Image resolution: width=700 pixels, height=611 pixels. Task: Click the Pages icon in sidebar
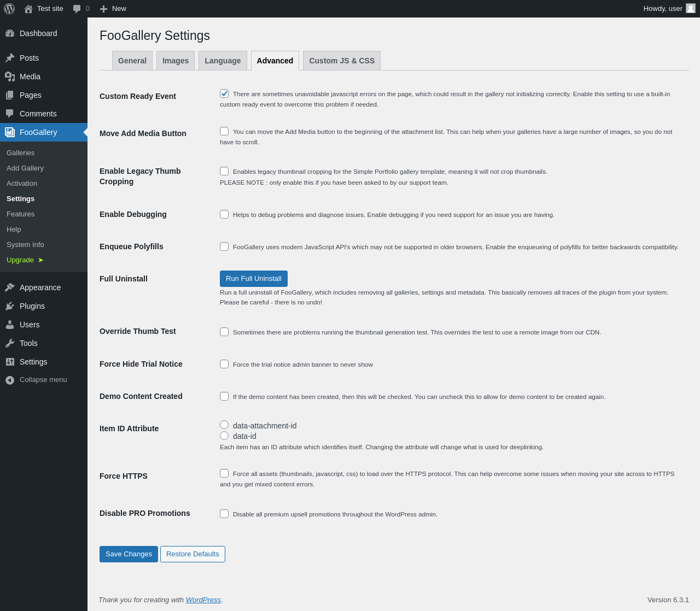tap(10, 95)
